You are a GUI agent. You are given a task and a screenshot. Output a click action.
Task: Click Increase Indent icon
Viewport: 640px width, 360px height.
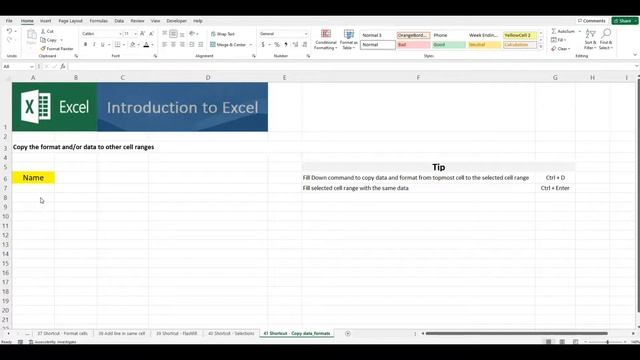pos(200,44)
